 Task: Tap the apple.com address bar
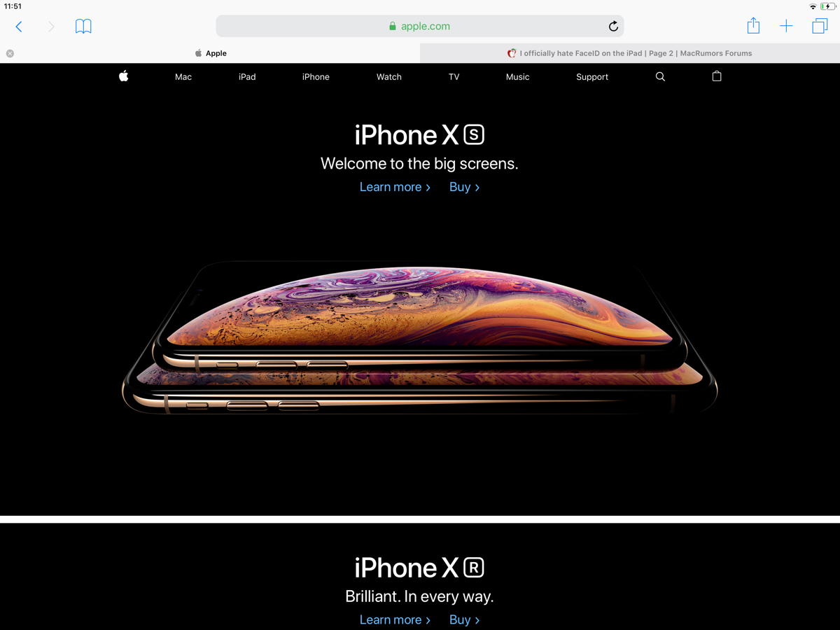pyautogui.click(x=420, y=27)
